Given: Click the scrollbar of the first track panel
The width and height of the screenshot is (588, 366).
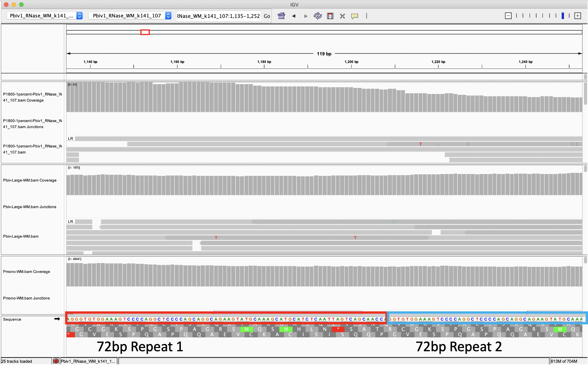Looking at the screenshot, I should point(585,94).
